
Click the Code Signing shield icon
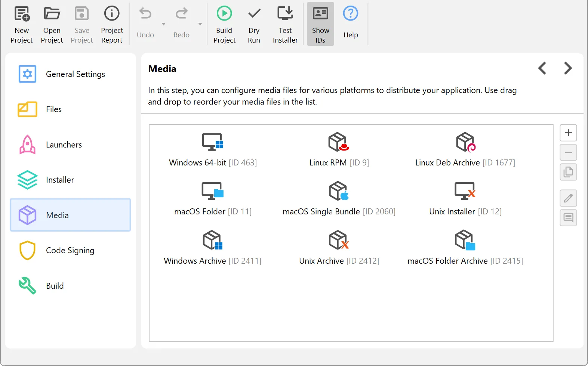[27, 250]
